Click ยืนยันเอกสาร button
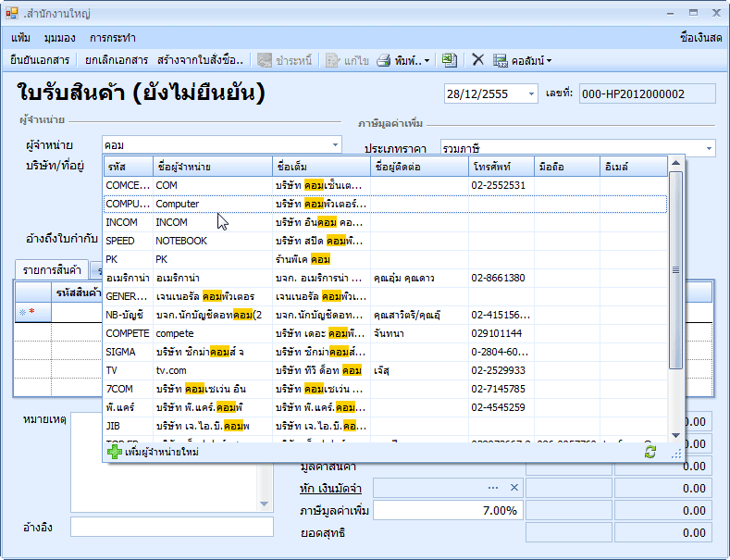 (x=40, y=60)
